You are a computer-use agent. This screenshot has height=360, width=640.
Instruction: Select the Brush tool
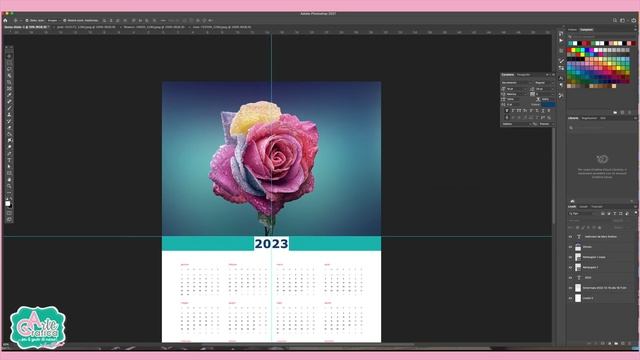9,109
